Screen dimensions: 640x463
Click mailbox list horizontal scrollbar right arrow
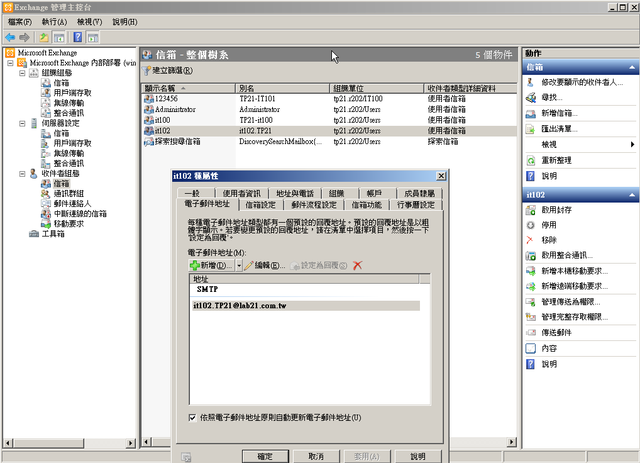pyautogui.click(x=511, y=442)
